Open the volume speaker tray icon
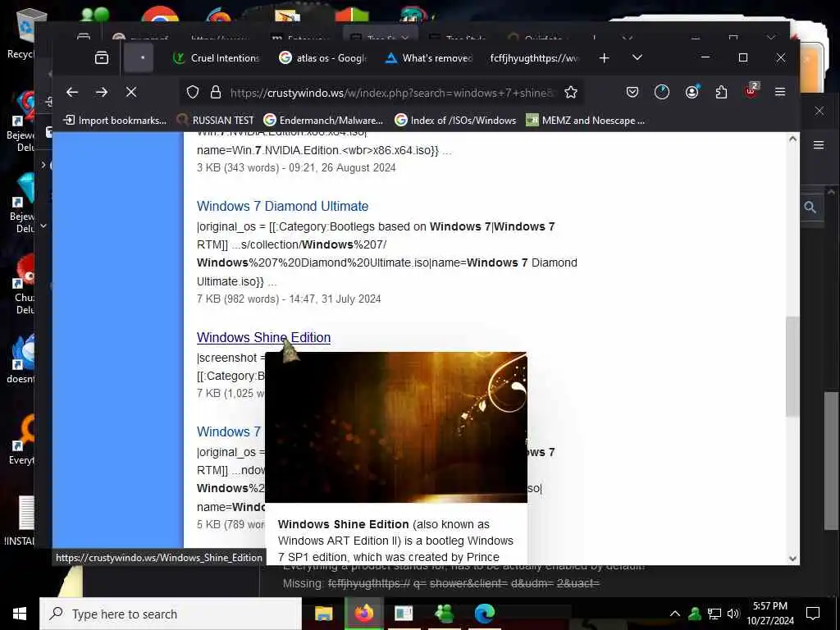The height and width of the screenshot is (630, 840). [733, 614]
